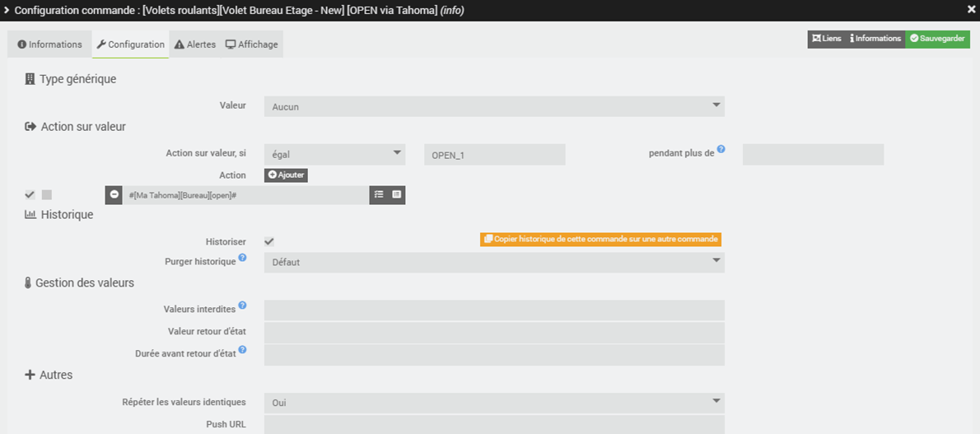Click the OPEN_1 value field
This screenshot has width=980, height=434.
(x=494, y=155)
